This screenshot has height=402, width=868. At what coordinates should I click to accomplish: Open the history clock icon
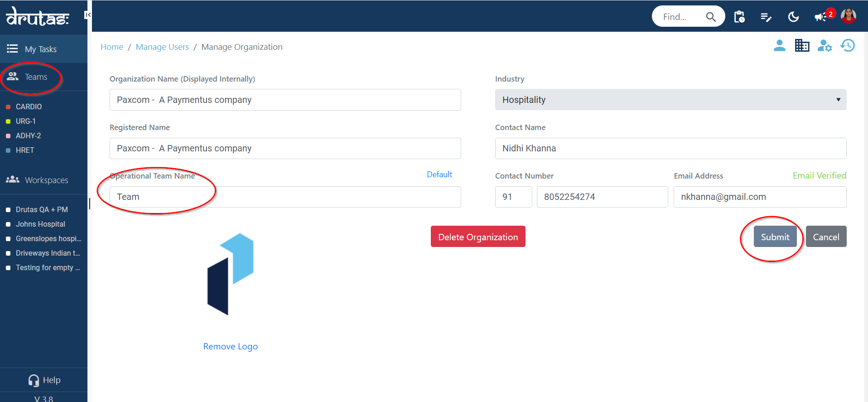click(847, 45)
